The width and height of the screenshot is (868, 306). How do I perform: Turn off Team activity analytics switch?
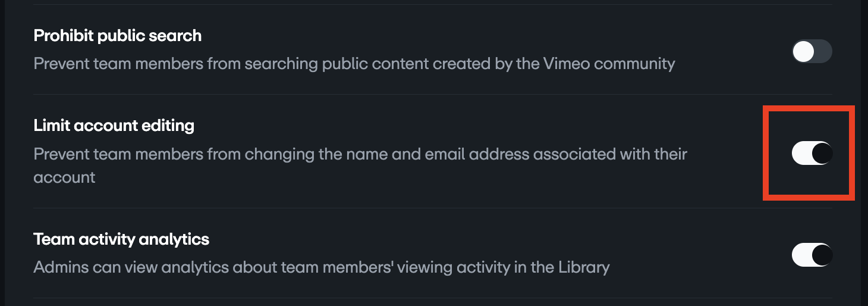812,255
